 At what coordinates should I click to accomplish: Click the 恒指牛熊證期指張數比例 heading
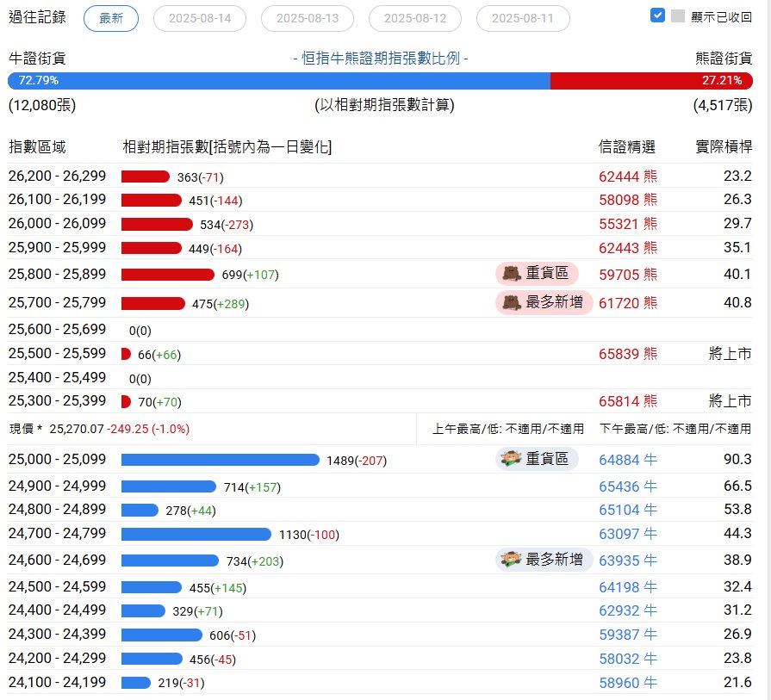pos(381,59)
